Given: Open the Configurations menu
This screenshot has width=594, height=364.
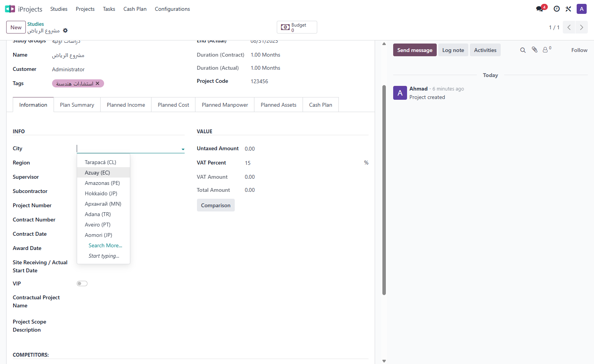Looking at the screenshot, I should [x=172, y=9].
